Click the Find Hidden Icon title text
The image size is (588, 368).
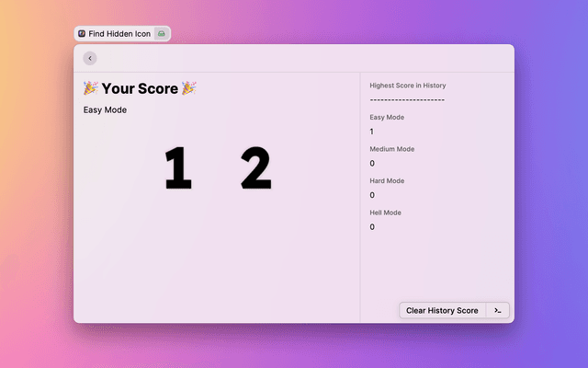[x=119, y=33]
